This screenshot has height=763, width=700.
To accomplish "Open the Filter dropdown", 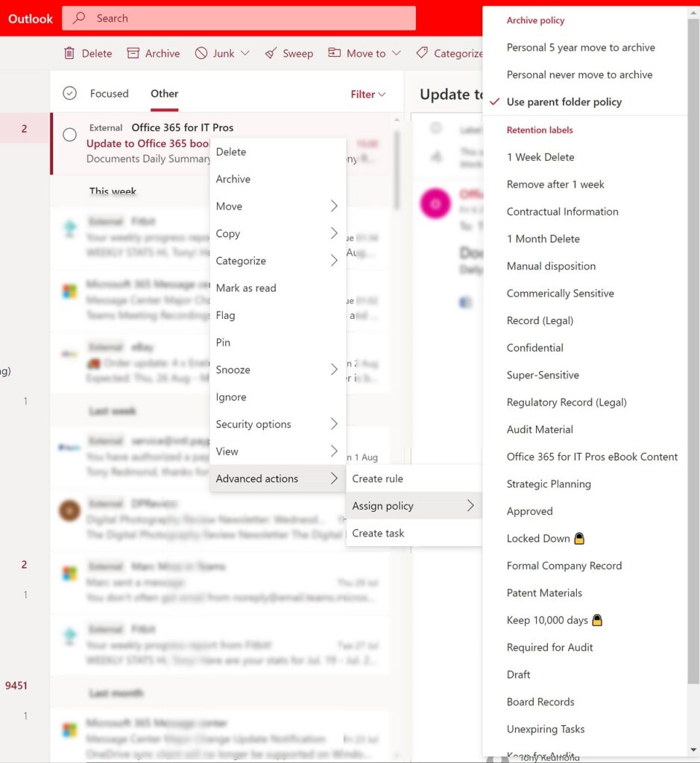I will (x=368, y=94).
